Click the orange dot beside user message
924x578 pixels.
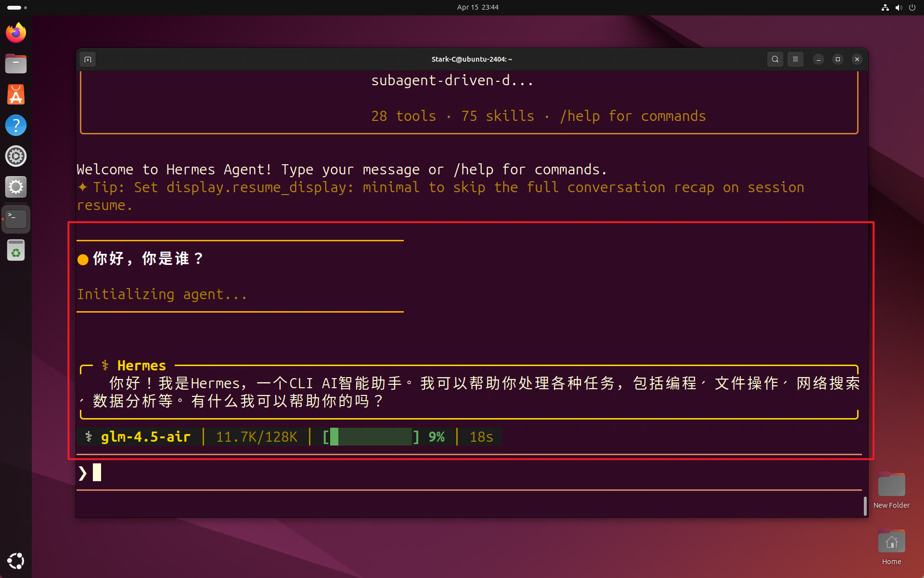[83, 260]
